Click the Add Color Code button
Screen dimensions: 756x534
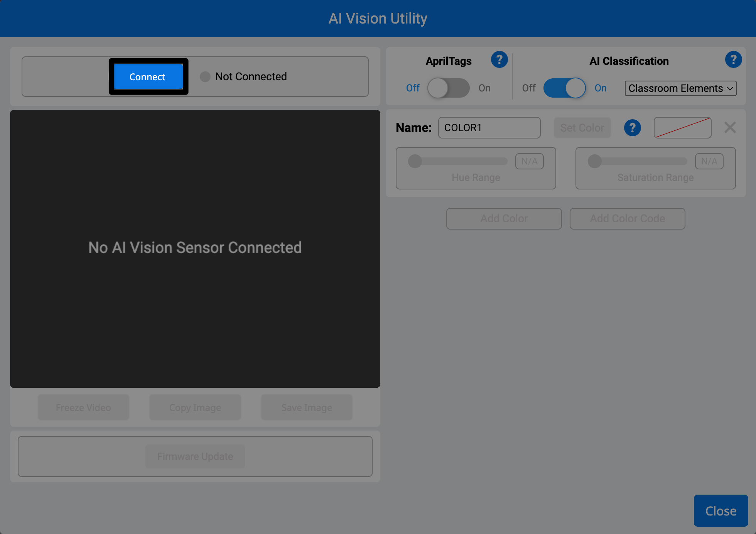tap(627, 218)
